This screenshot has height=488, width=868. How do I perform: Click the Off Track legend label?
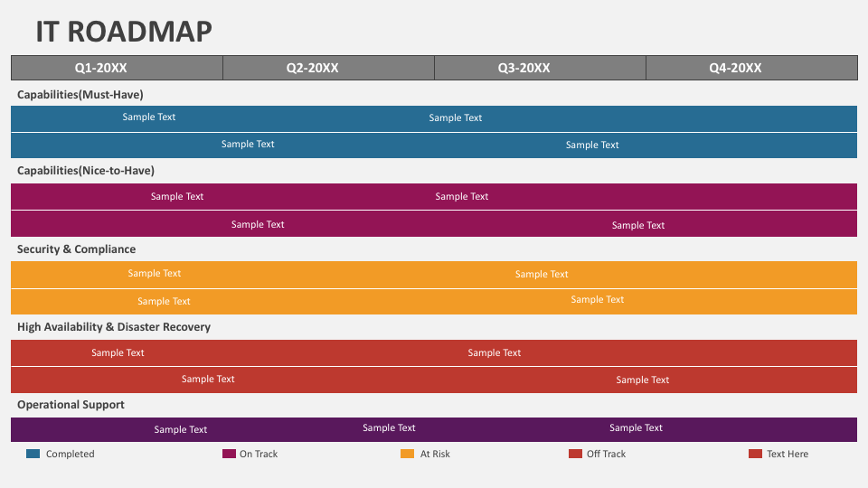coord(606,454)
